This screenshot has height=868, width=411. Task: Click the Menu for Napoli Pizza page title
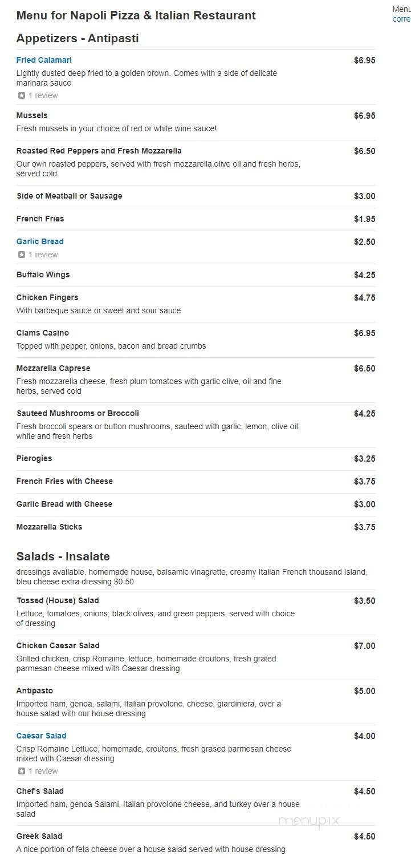136,15
